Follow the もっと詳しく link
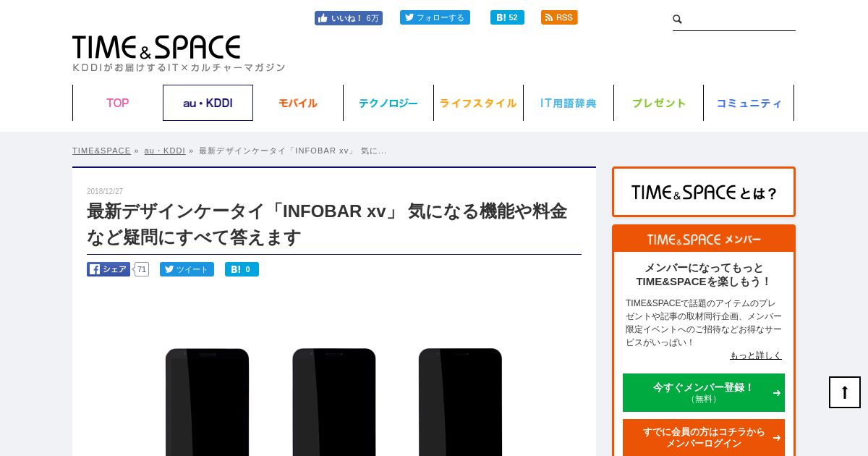 [756, 355]
